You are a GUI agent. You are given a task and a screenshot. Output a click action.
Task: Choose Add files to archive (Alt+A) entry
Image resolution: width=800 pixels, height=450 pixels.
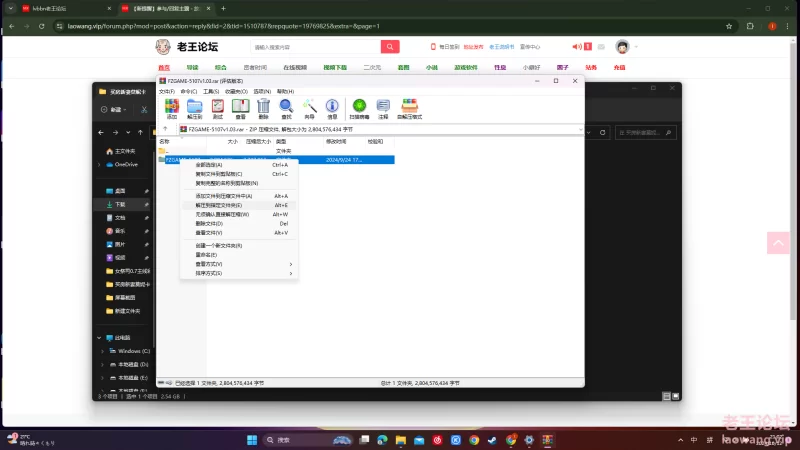click(239, 196)
